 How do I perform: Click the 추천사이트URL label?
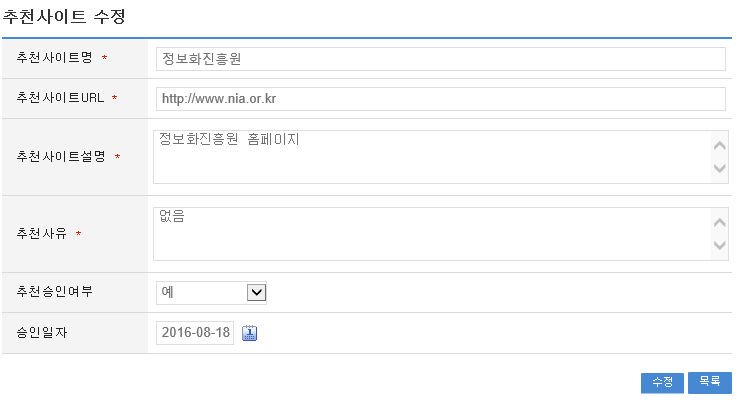60,98
